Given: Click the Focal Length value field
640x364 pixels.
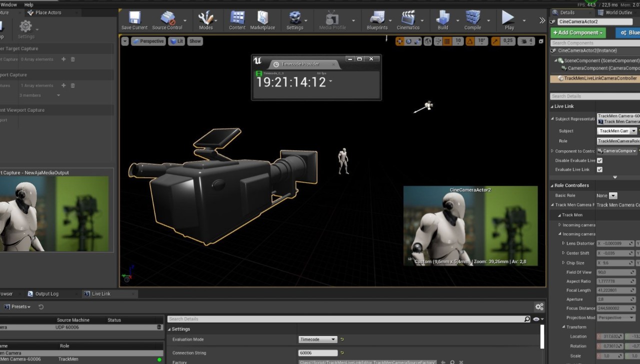Looking at the screenshot, I should pyautogui.click(x=615, y=290).
